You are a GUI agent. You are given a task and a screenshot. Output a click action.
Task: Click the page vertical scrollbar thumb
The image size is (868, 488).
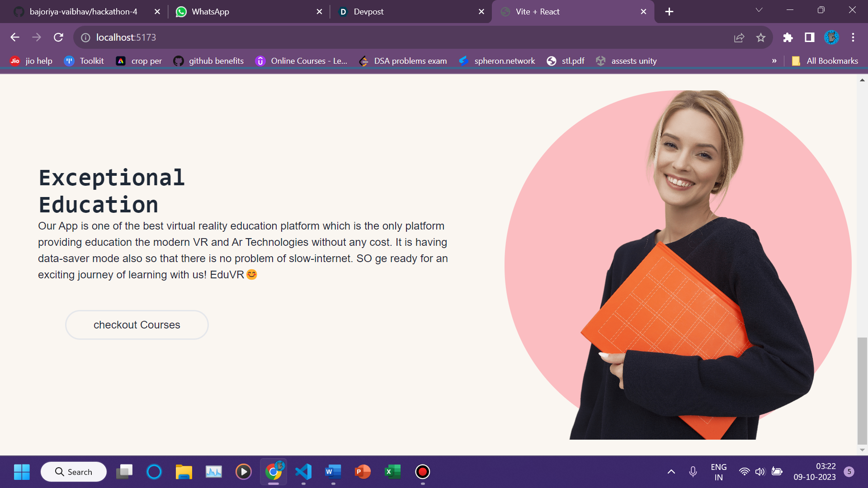[x=862, y=391]
